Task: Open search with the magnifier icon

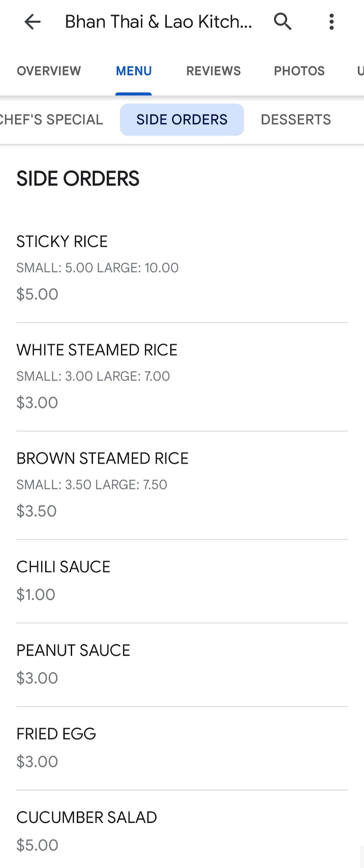Action: tap(283, 21)
